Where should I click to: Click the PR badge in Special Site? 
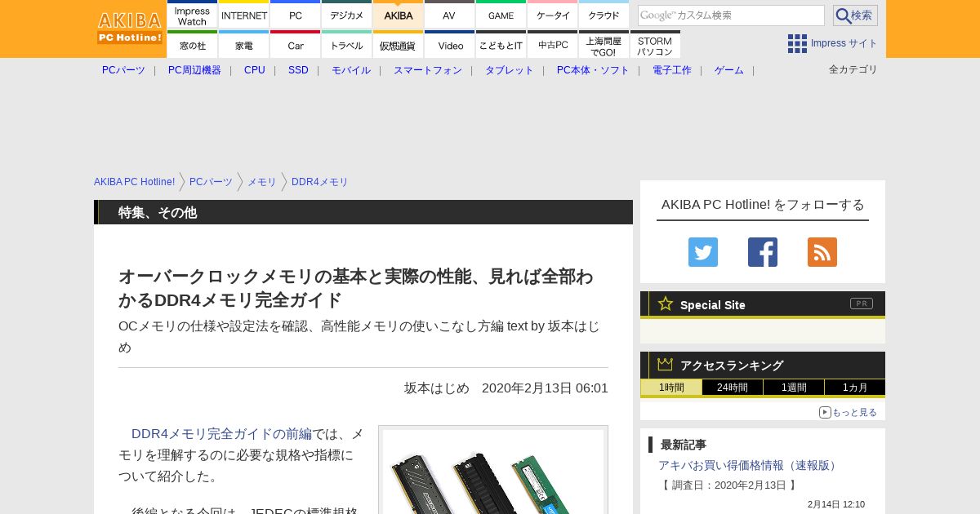[x=862, y=304]
